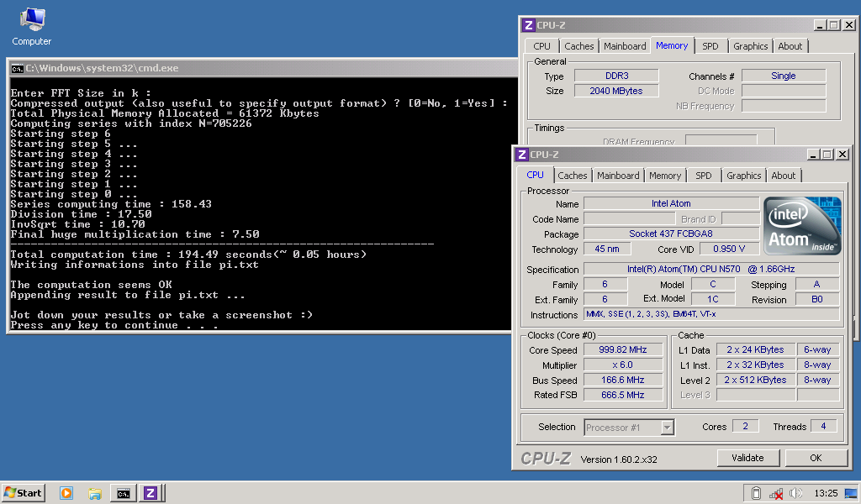Image resolution: width=861 pixels, height=504 pixels.
Task: Click the cmd.exe window title bar
Action: coord(262,69)
